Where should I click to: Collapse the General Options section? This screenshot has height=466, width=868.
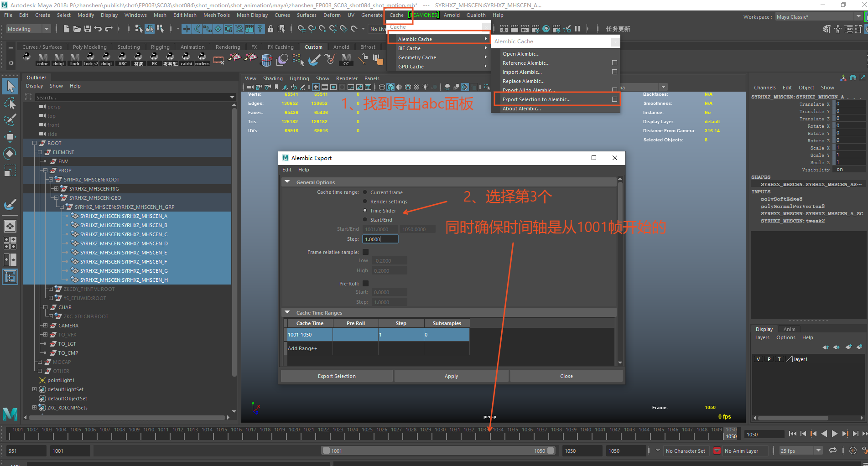[287, 182]
